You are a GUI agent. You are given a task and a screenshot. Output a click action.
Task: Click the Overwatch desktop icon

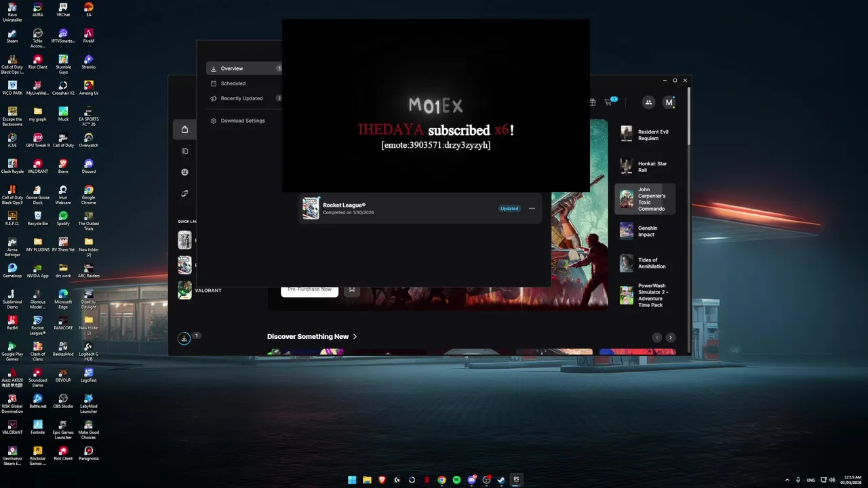89,140
